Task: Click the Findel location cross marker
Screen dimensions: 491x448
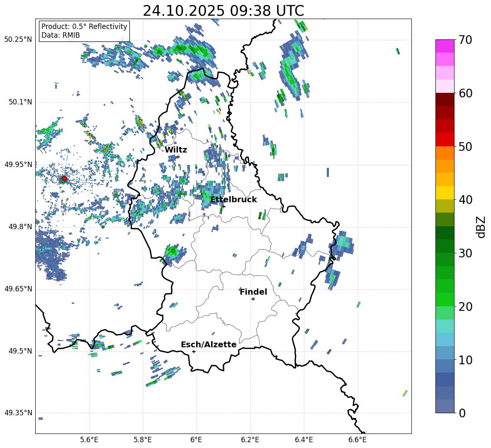Action: [253, 299]
